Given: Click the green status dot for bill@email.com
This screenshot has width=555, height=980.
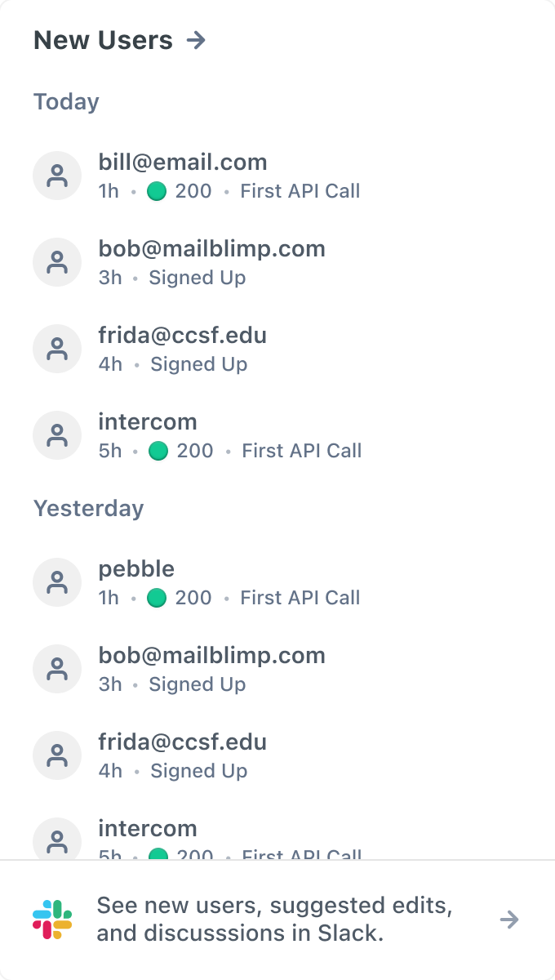Looking at the screenshot, I should pos(157,191).
